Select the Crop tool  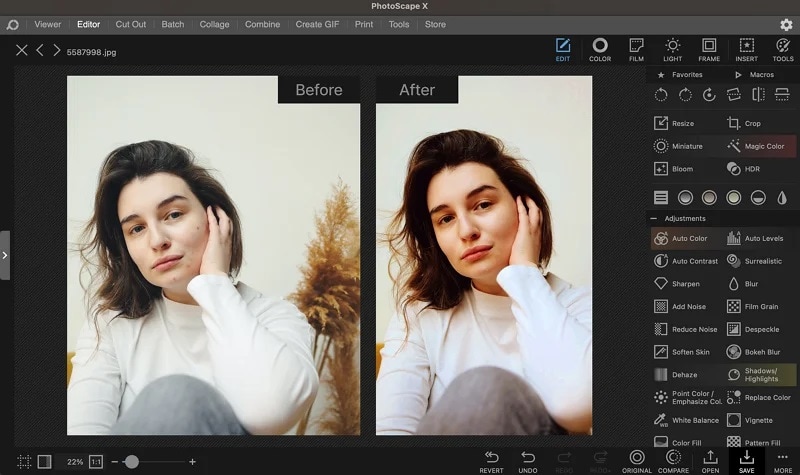coord(744,123)
